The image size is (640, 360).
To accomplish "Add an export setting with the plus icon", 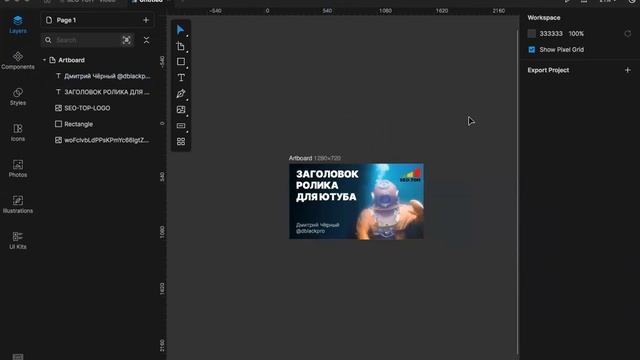I will point(627,70).
